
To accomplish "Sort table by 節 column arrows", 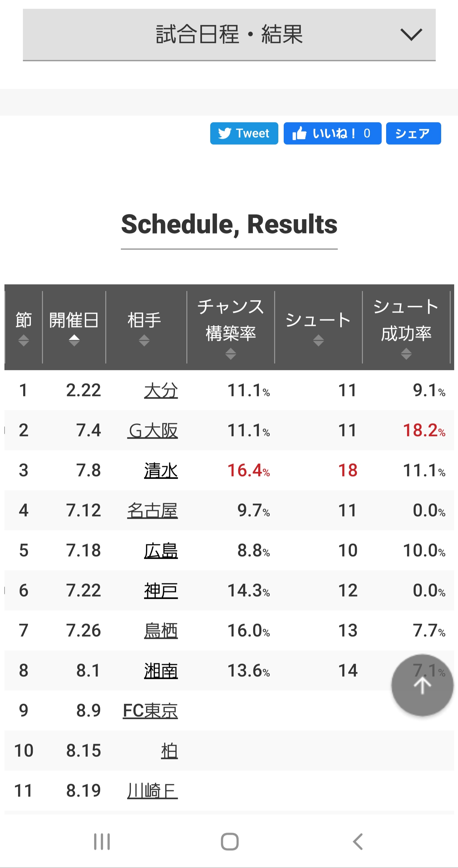I will 24,340.
